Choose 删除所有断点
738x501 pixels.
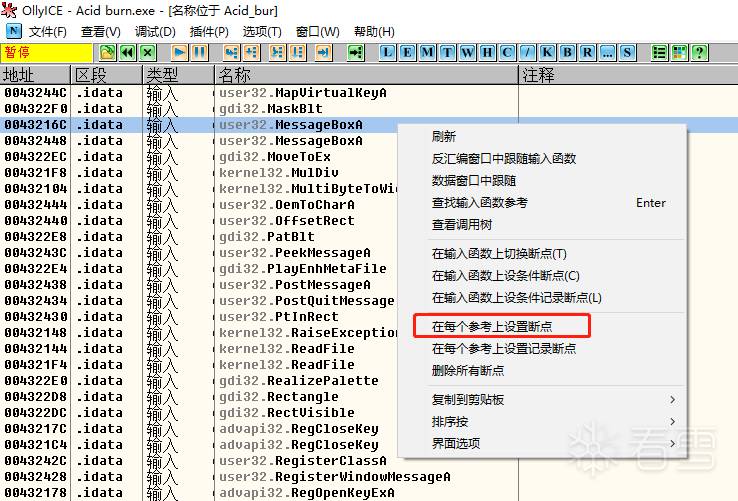coord(542,371)
